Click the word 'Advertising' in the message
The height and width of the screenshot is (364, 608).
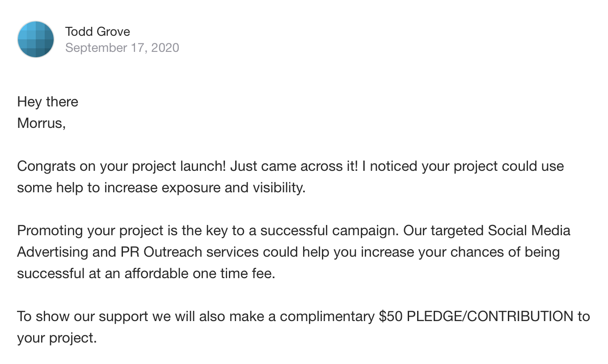pos(52,252)
